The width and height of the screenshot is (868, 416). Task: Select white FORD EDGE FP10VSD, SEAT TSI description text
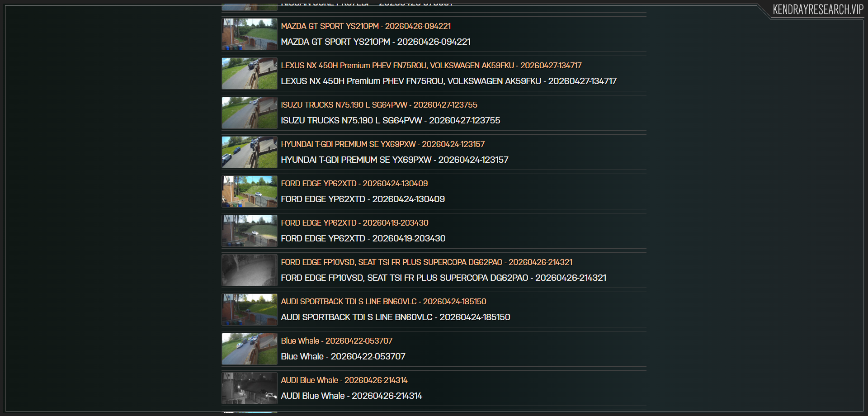443,278
